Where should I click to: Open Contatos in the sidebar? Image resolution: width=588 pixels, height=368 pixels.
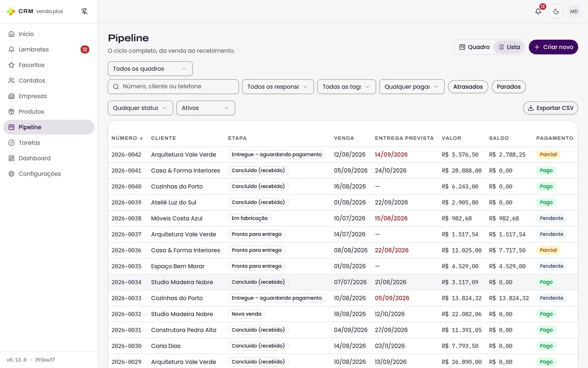[49, 81]
